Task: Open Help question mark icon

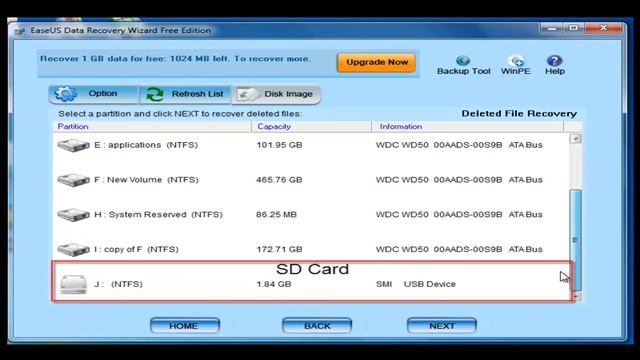Action: tap(554, 60)
